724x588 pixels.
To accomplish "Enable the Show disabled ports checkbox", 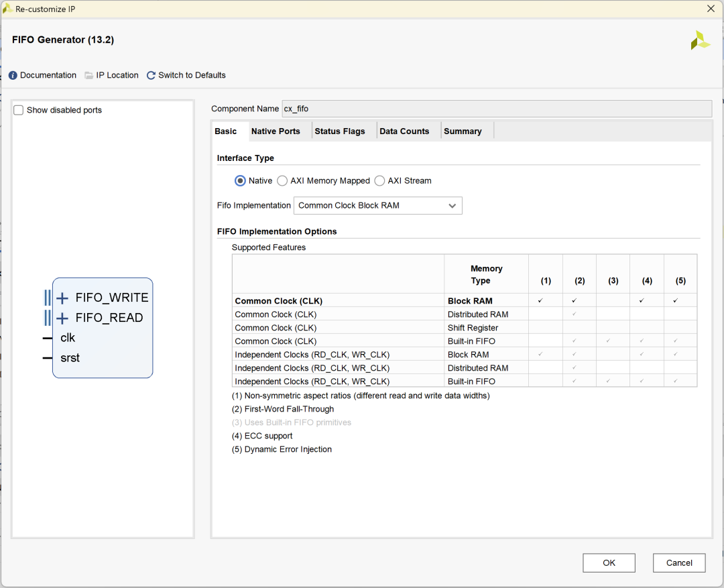I will click(x=19, y=110).
